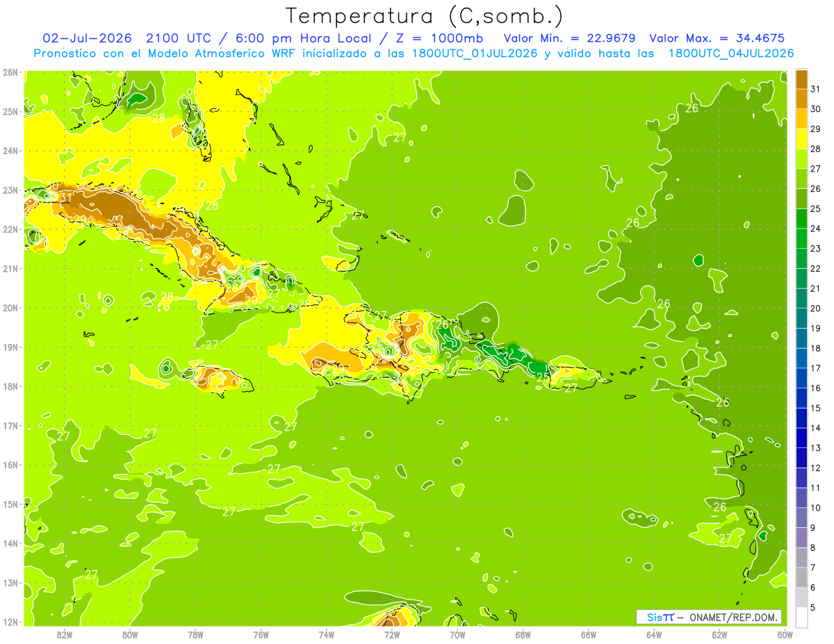Click the "Valor Max. = 34.4675" value
834x644 pixels.
tap(717, 38)
